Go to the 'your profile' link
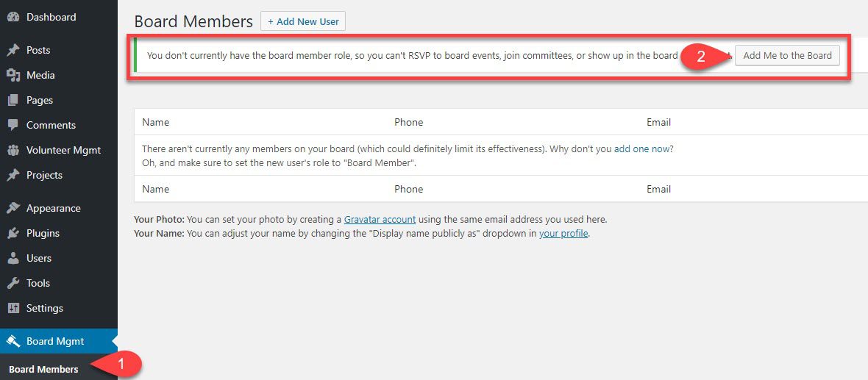 [x=563, y=234]
